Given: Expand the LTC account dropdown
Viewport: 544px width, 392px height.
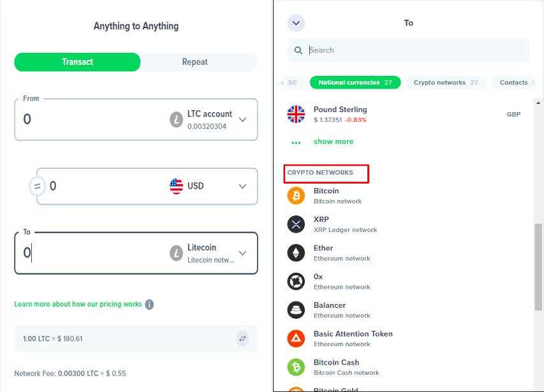Looking at the screenshot, I should coord(242,119).
